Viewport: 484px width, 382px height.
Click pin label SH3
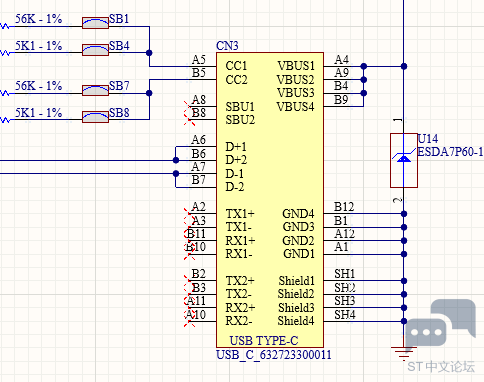click(x=345, y=301)
